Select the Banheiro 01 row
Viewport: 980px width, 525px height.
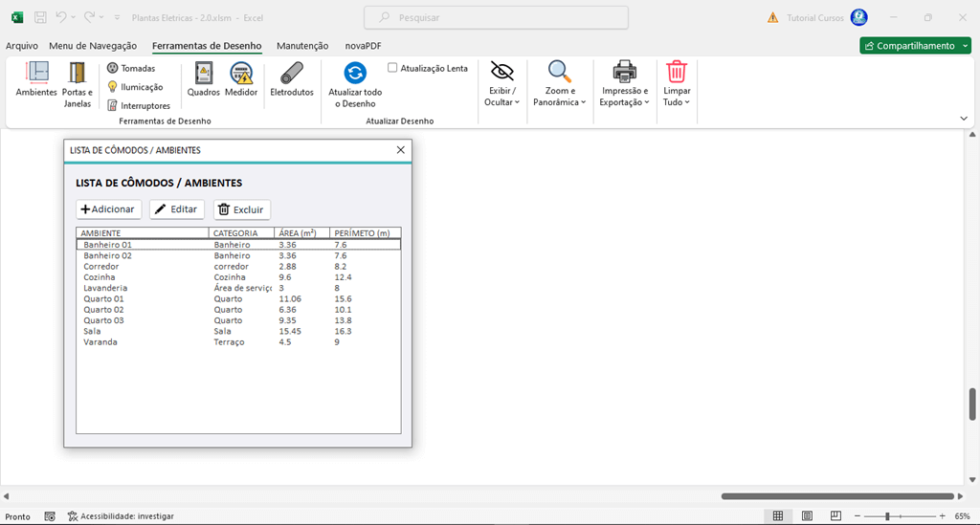tap(238, 245)
